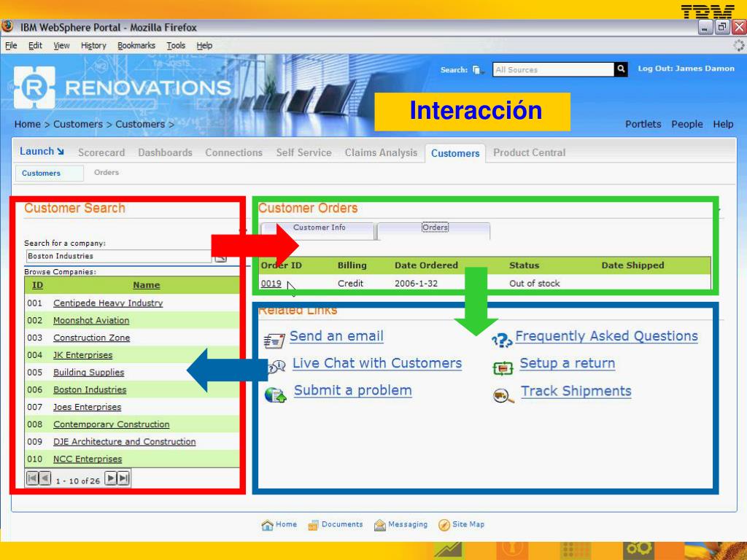
Task: Click Home in the breadcrumb
Action: pyautogui.click(x=27, y=124)
